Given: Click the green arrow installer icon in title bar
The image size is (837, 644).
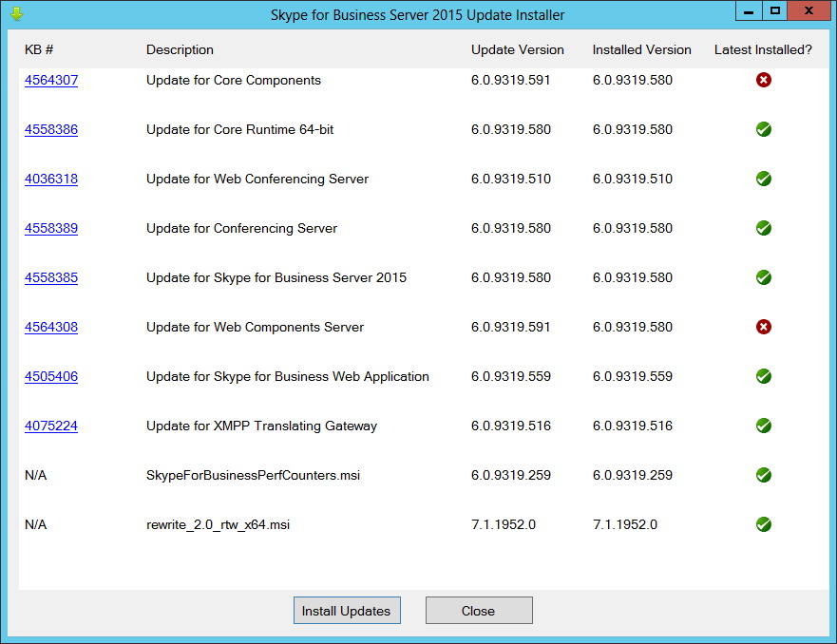Looking at the screenshot, I should coord(16,14).
